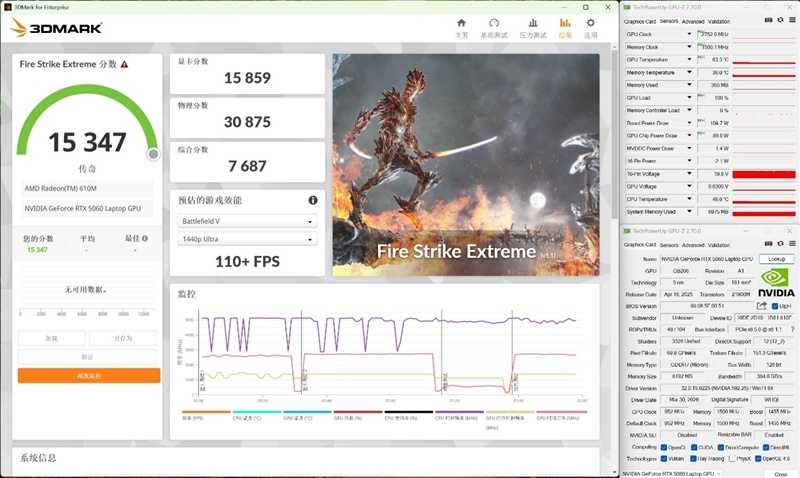Viewport: 800px width, 478px height.
Task: Enable the PhysX checkbox
Action: 732,459
